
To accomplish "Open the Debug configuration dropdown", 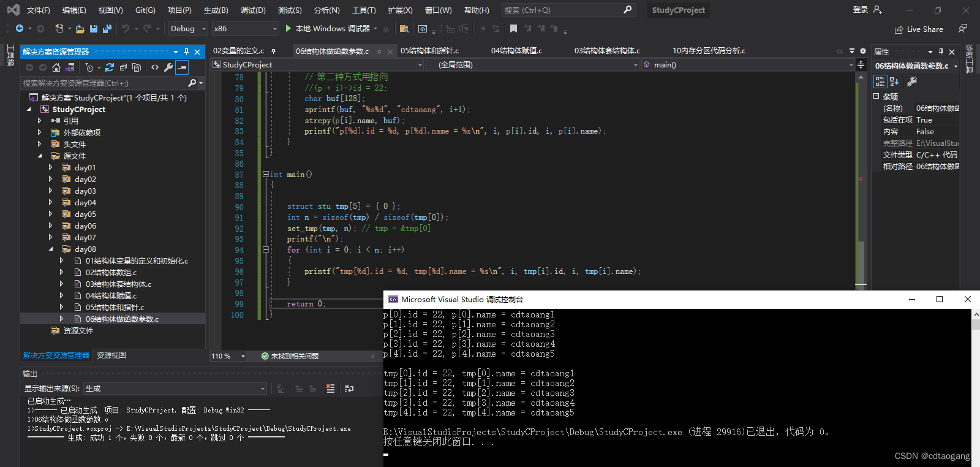I will tap(188, 29).
